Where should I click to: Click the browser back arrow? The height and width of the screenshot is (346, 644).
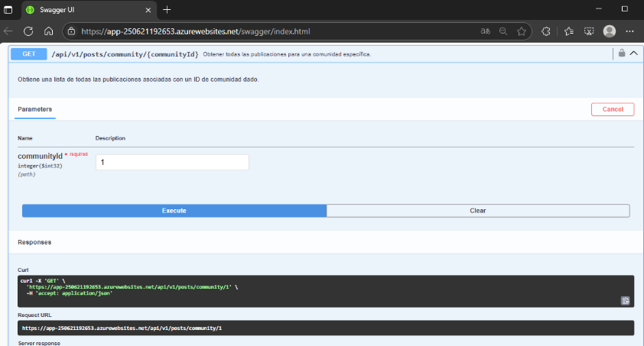(x=8, y=31)
